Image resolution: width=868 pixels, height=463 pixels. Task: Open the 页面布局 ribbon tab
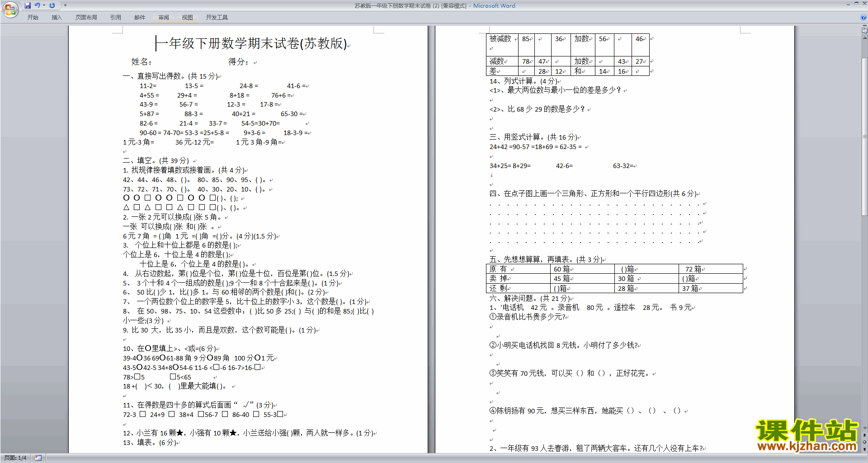(86, 17)
